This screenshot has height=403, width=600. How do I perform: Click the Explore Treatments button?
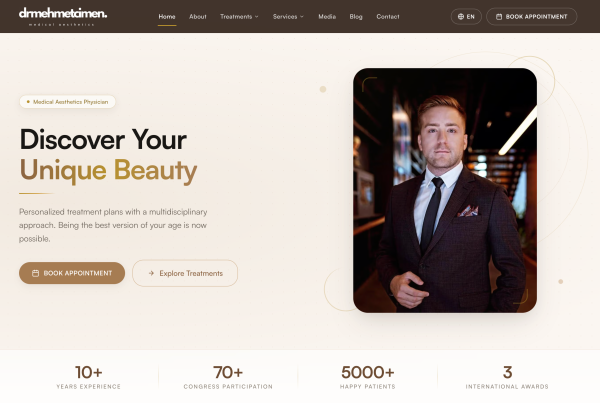pyautogui.click(x=185, y=273)
